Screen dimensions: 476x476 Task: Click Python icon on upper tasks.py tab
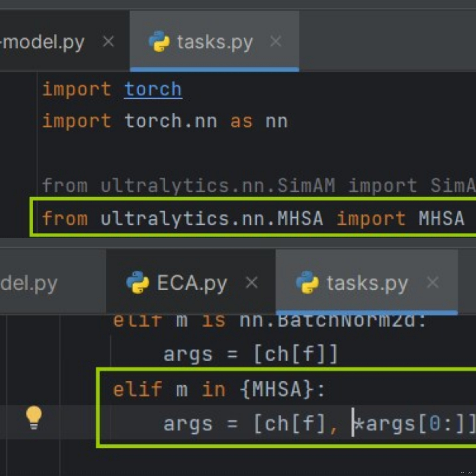click(159, 41)
